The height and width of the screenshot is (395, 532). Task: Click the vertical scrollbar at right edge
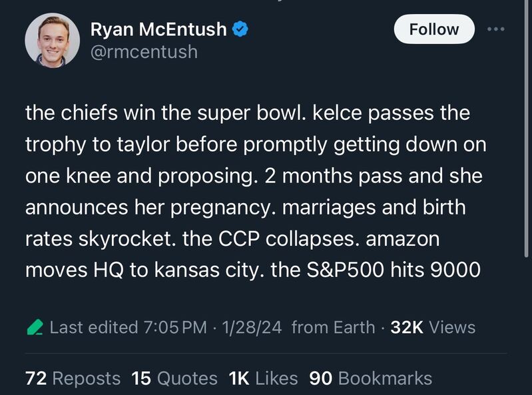526,129
